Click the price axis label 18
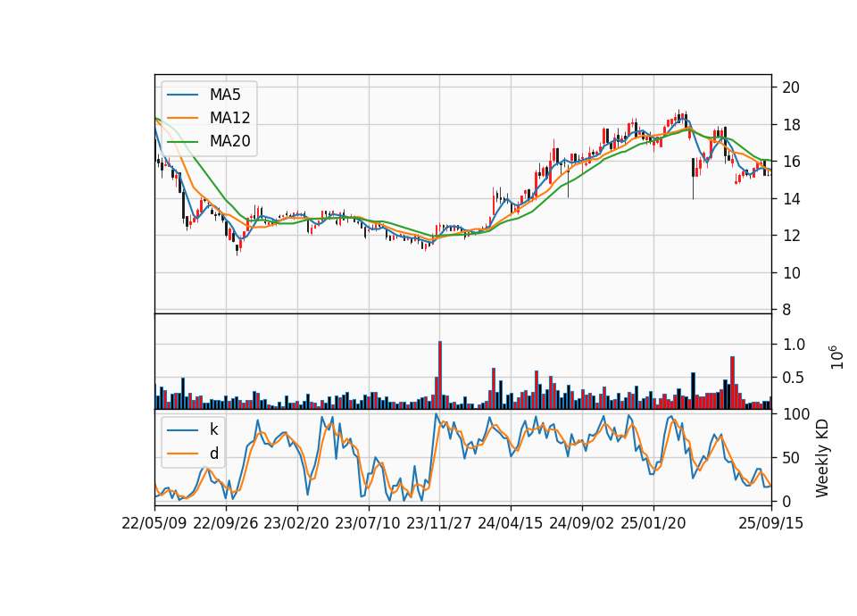857x616 pixels. coord(791,125)
